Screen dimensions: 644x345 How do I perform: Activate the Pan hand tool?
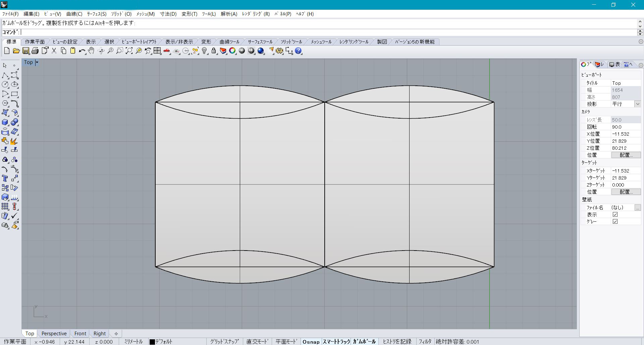(91, 51)
